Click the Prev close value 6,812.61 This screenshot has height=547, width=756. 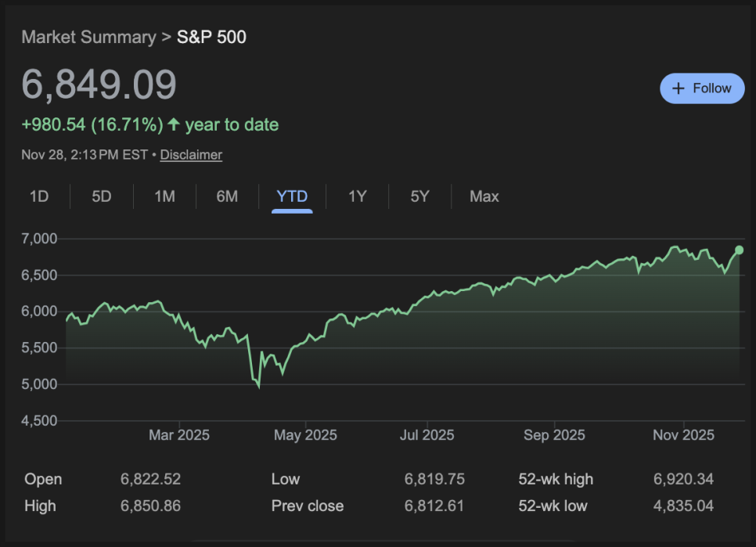click(x=434, y=506)
